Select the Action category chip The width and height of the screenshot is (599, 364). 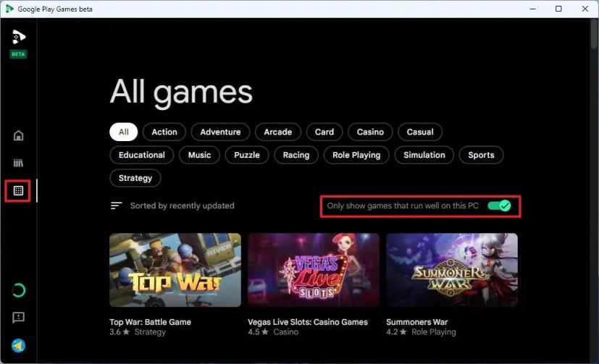tap(164, 132)
